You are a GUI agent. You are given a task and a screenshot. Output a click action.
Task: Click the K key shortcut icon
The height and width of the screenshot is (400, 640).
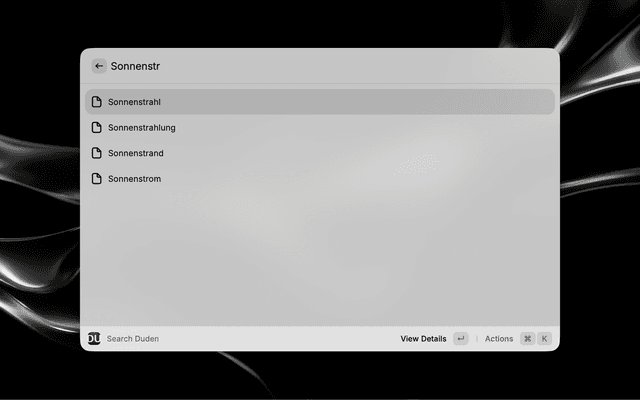pyautogui.click(x=544, y=338)
